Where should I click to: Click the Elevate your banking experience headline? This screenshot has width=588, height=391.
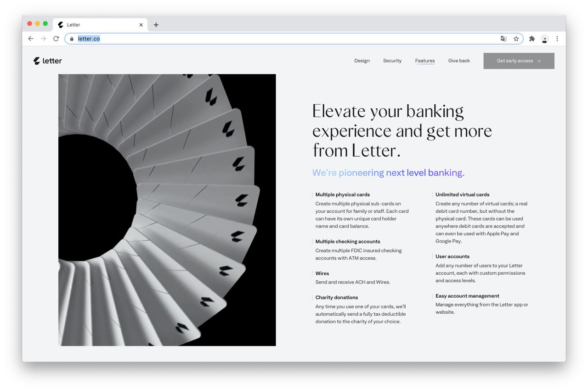point(402,130)
